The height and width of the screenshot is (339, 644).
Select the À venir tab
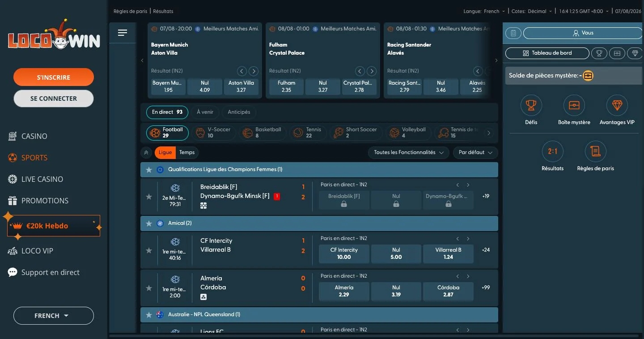pos(205,112)
